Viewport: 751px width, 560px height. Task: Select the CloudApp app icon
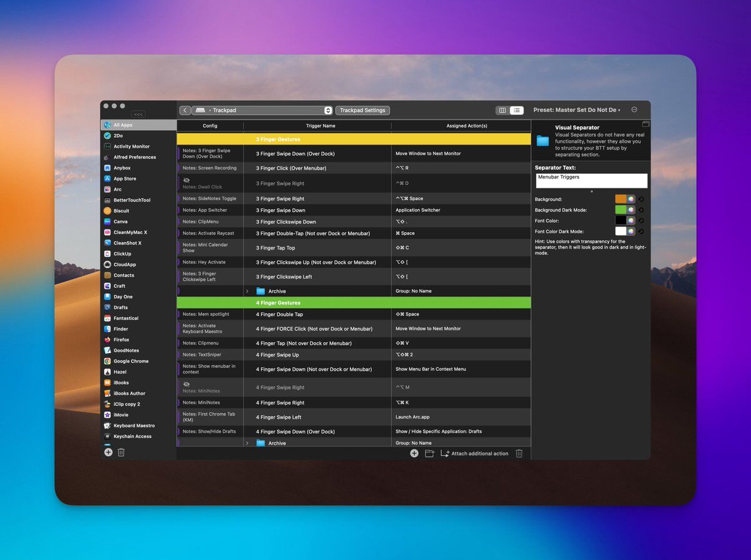pyautogui.click(x=108, y=265)
